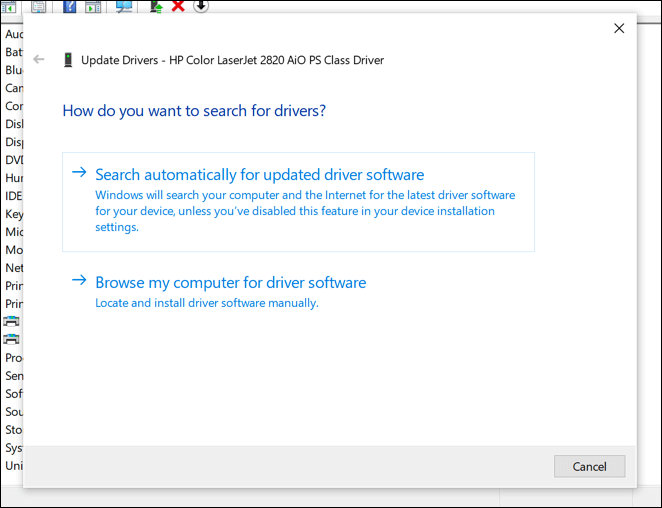Go back using the dialog's back arrow
This screenshot has height=508, width=662.
point(39,60)
